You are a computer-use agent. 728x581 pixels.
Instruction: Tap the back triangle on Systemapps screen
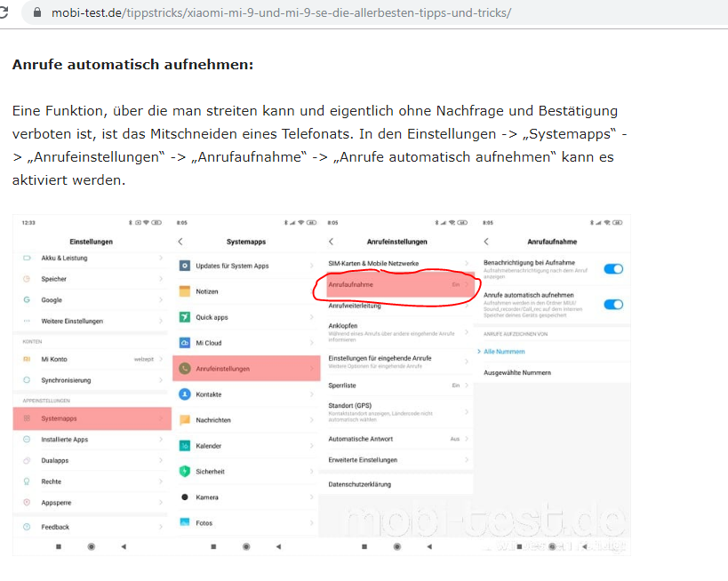coord(278,546)
